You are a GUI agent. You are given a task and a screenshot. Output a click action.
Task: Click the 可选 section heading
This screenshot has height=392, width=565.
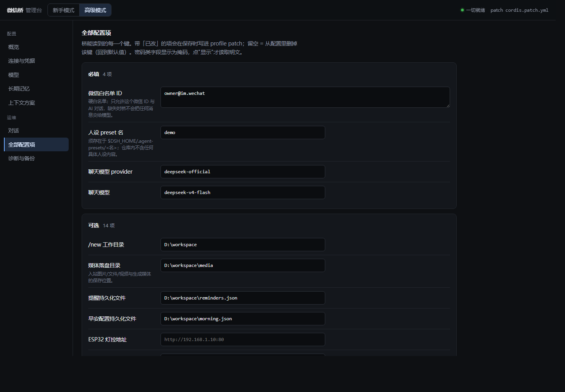click(x=94, y=225)
